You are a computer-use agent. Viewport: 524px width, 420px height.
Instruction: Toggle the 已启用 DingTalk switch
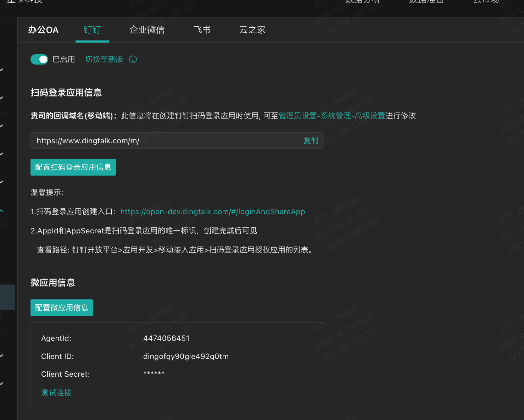pos(39,59)
